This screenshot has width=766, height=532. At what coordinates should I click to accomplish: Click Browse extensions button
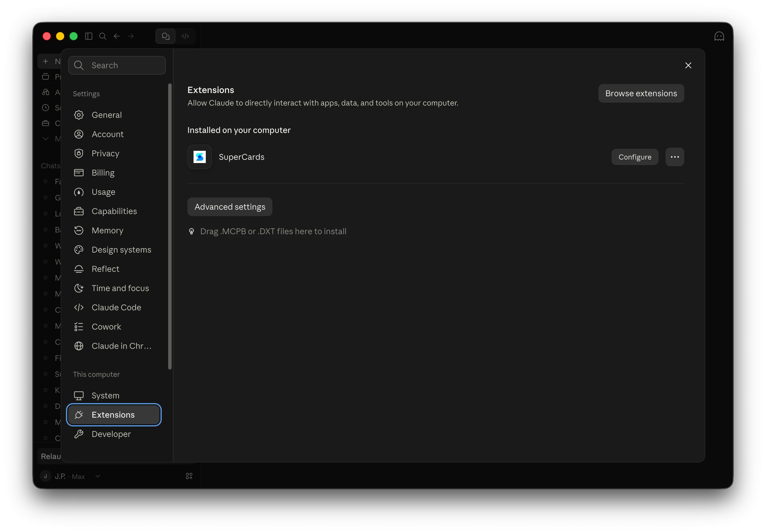click(x=641, y=93)
